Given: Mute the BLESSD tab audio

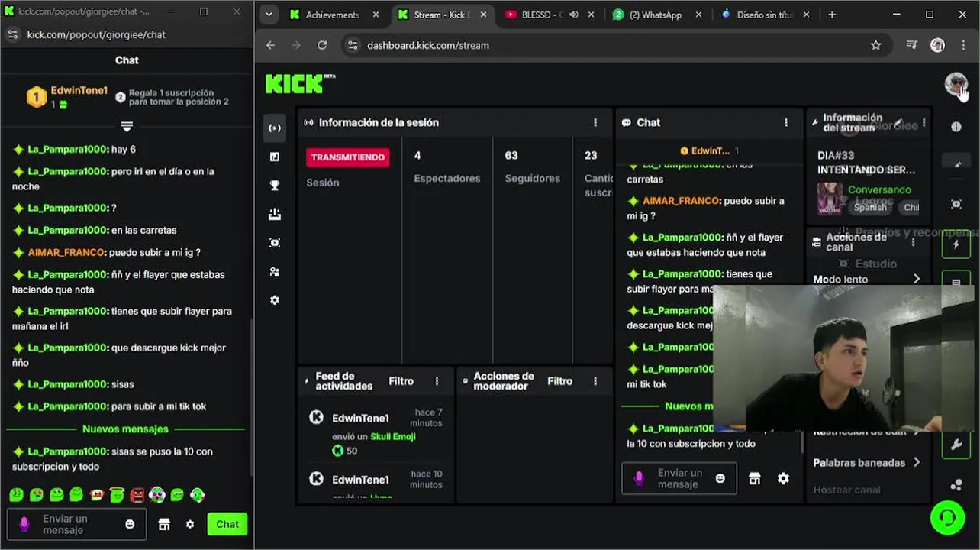Looking at the screenshot, I should click(573, 15).
